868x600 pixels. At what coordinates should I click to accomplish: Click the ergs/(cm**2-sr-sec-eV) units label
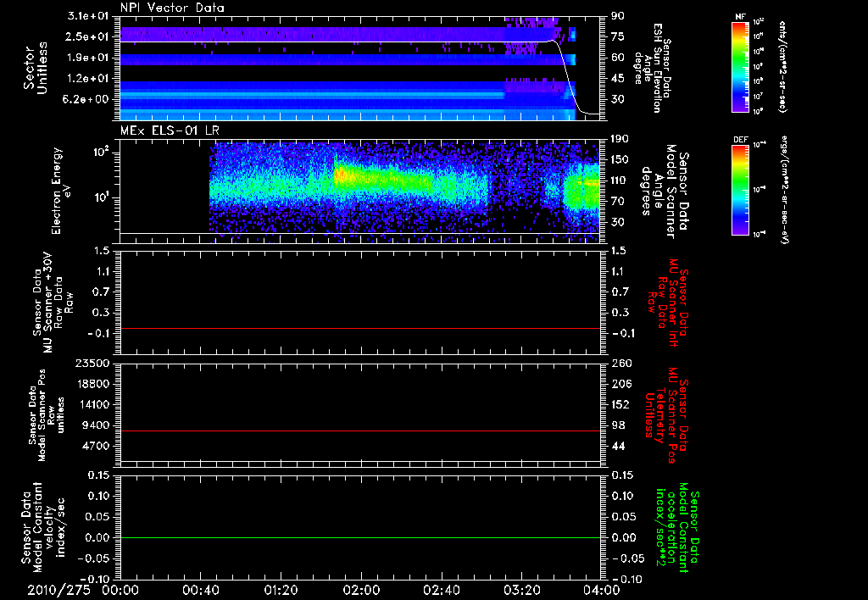pos(783,190)
